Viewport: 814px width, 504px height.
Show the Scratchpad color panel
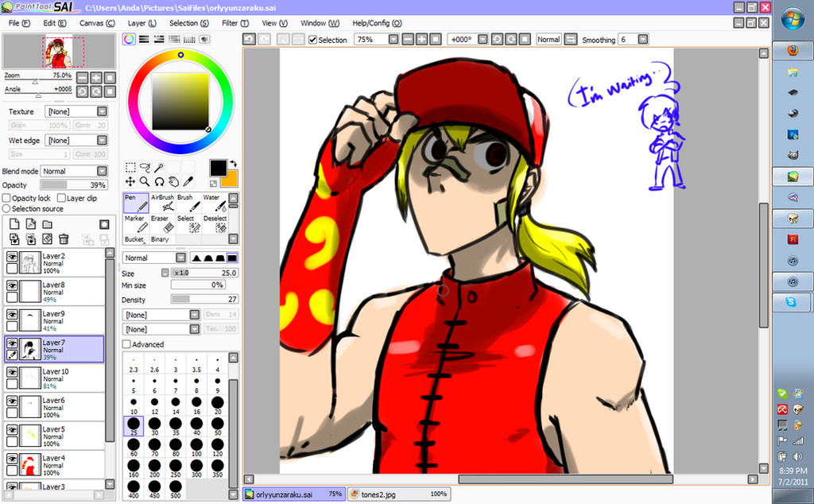[x=204, y=40]
